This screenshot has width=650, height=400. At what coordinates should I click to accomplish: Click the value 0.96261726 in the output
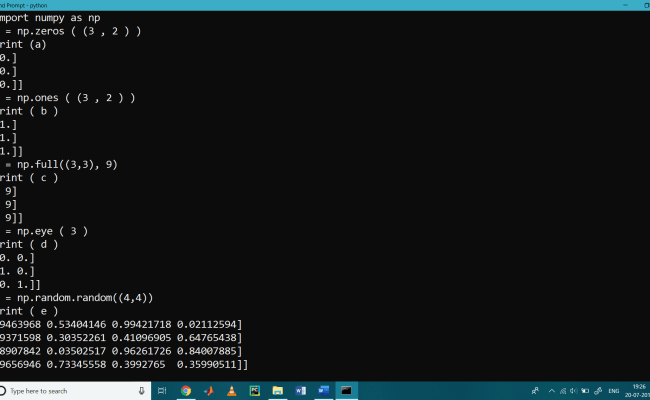click(x=141, y=351)
